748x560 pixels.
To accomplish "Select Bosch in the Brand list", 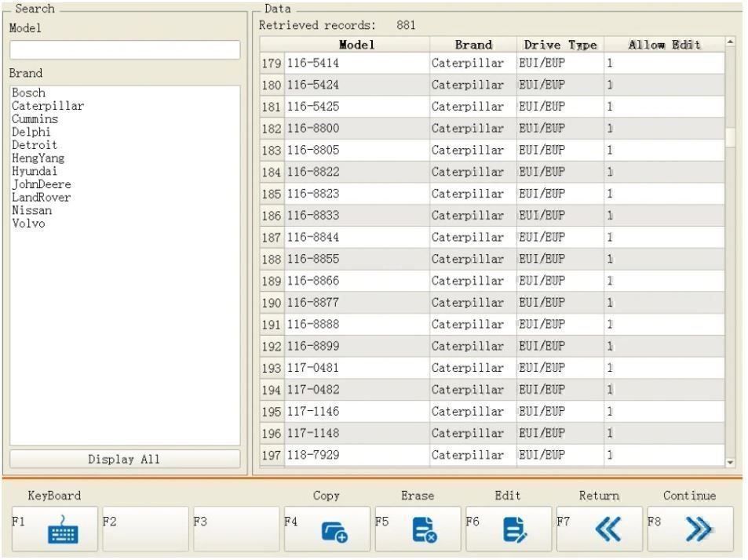I will (x=28, y=93).
